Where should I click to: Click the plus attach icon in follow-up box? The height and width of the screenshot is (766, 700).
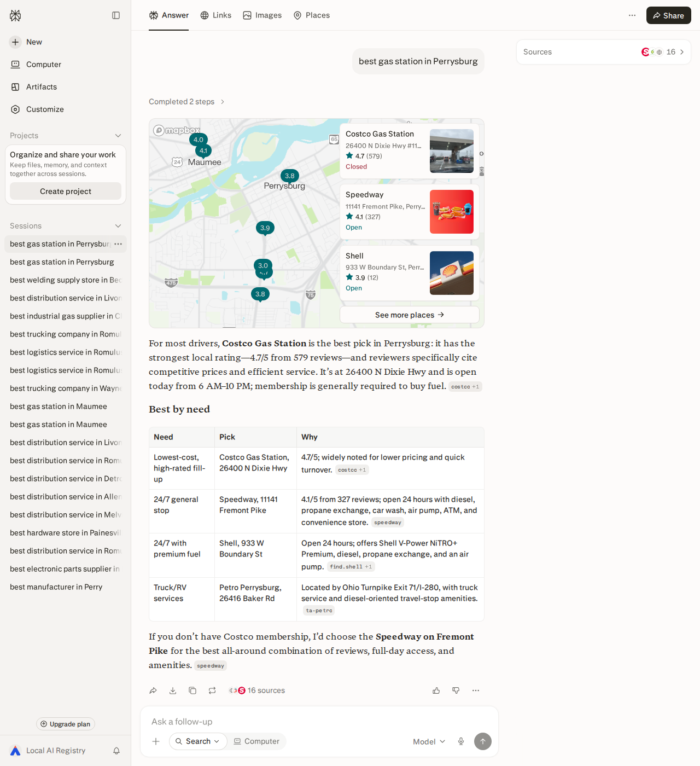[x=156, y=741]
